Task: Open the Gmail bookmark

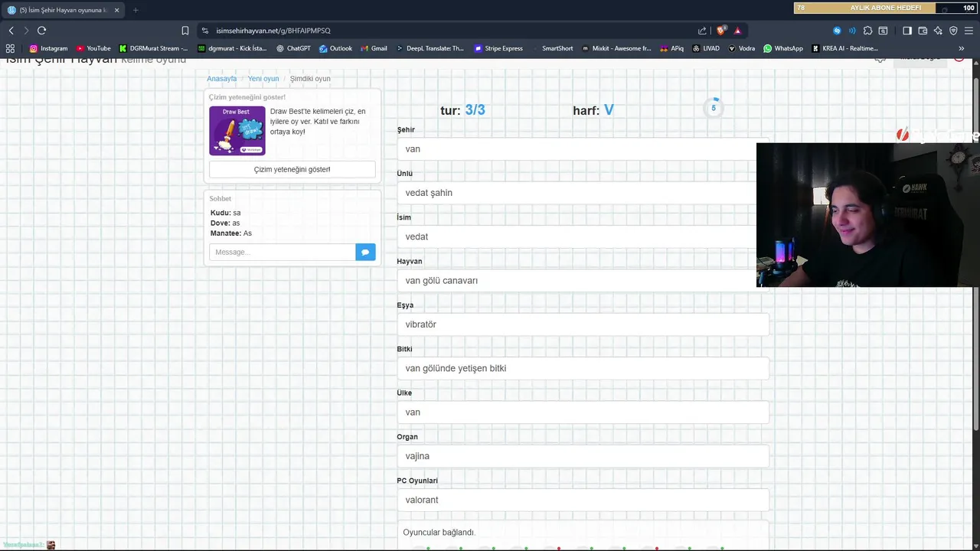Action: pos(374,48)
